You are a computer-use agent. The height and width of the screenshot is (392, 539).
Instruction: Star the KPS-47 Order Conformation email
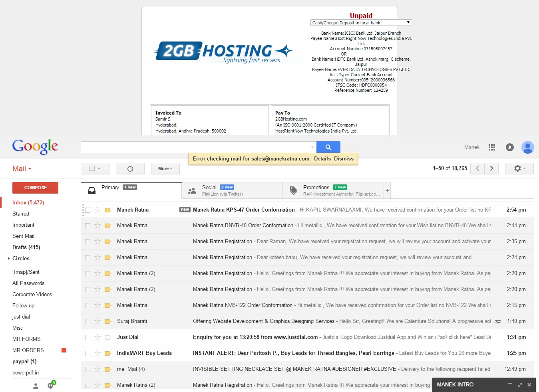[97, 210]
